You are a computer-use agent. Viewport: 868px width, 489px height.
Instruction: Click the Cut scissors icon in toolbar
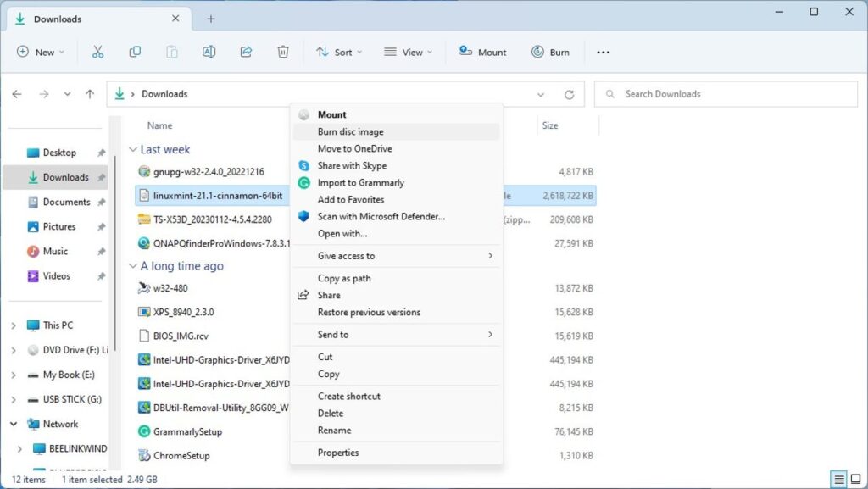[97, 52]
